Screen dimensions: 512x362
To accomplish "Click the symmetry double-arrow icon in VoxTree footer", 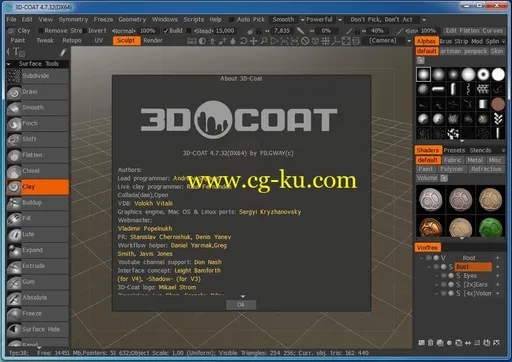I will click(x=468, y=343).
